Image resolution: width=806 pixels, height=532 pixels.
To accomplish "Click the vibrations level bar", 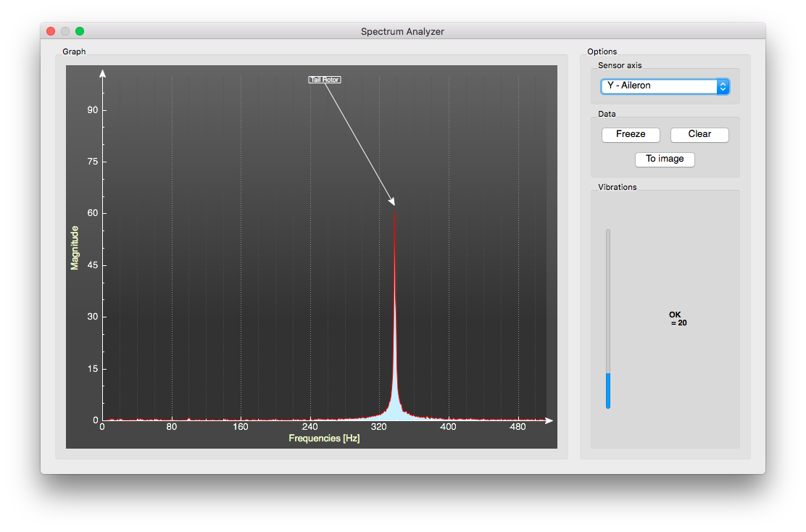I will 608,319.
